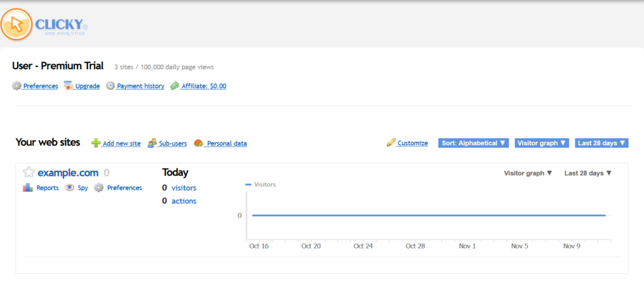The width and height of the screenshot is (644, 282).
Task: Click the Your web sites heading
Action: coord(48,143)
